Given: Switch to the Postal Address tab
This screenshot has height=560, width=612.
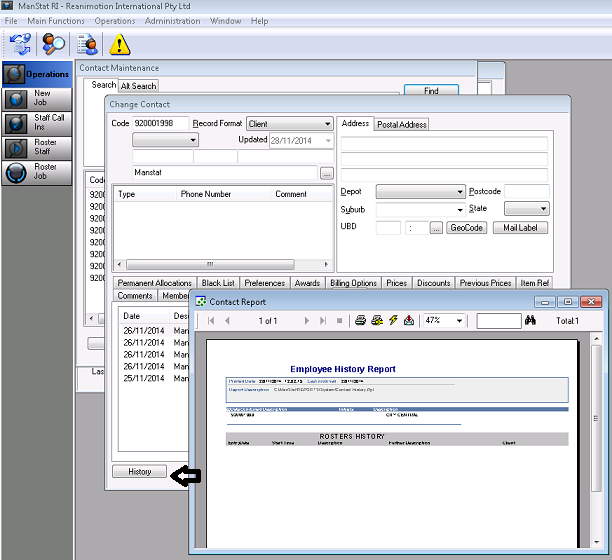Looking at the screenshot, I should (402, 124).
